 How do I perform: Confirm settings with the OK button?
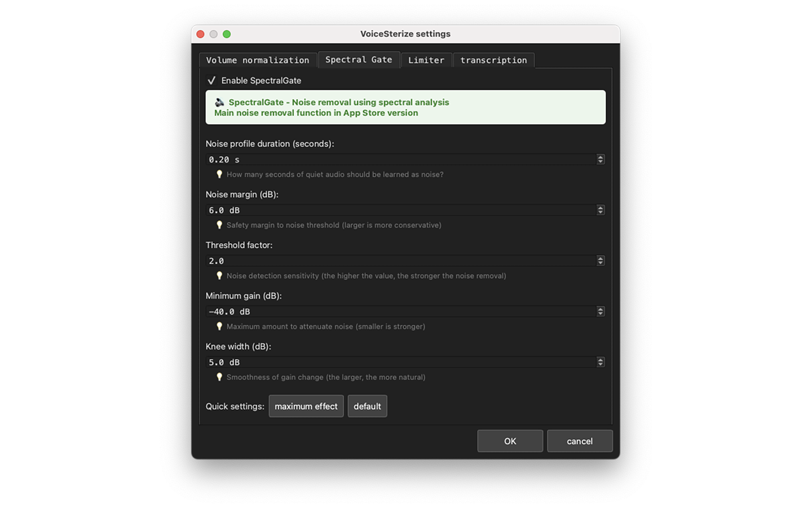coord(510,441)
